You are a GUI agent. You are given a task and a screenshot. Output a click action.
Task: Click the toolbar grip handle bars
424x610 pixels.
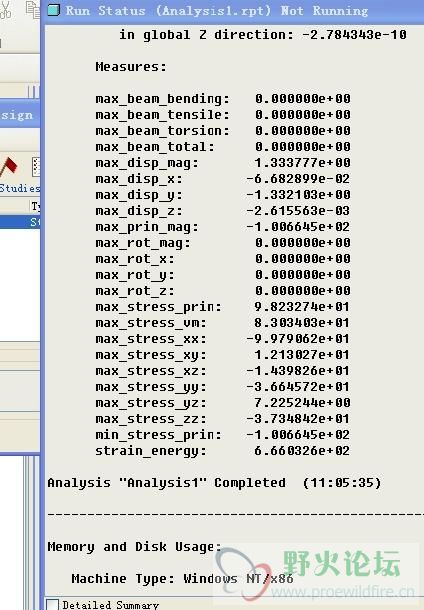point(33,91)
